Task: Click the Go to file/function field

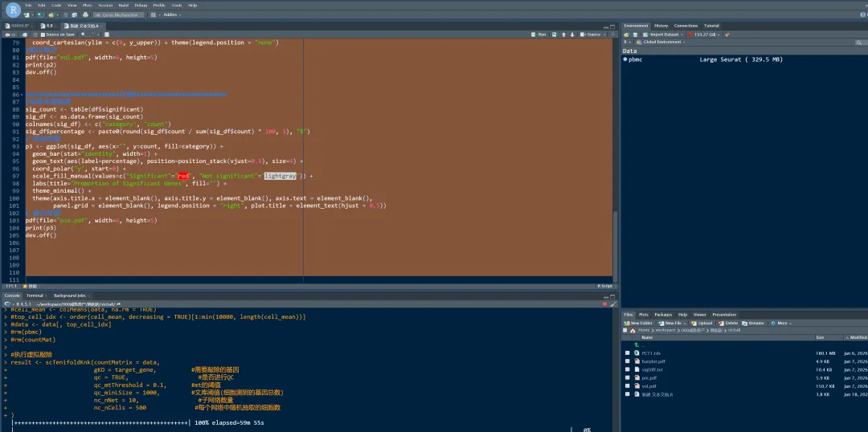Action: tap(118, 15)
